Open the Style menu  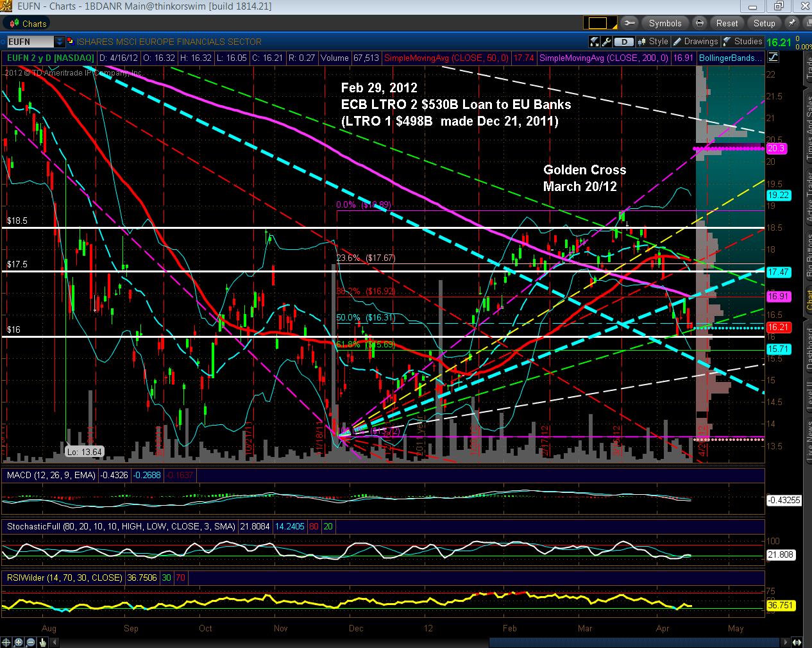(653, 42)
